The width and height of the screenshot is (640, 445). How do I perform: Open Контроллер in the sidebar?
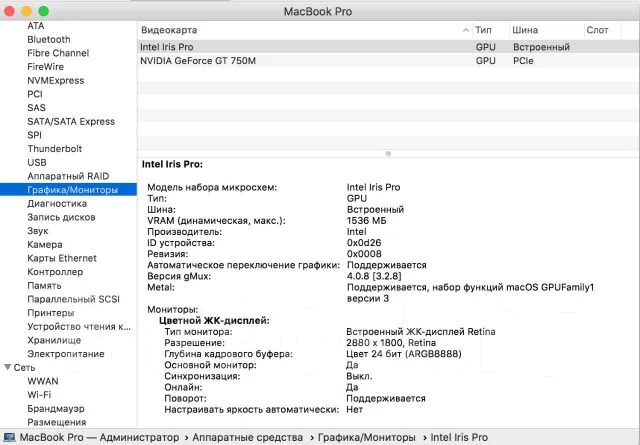coord(55,272)
